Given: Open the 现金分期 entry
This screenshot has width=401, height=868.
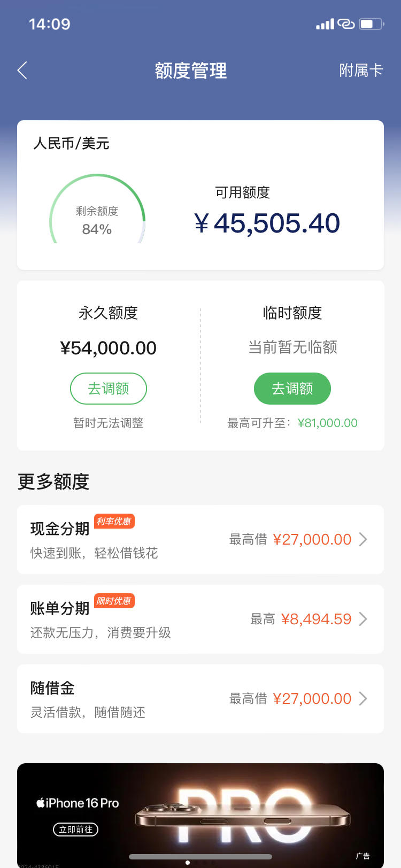Looking at the screenshot, I should pyautogui.click(x=200, y=539).
